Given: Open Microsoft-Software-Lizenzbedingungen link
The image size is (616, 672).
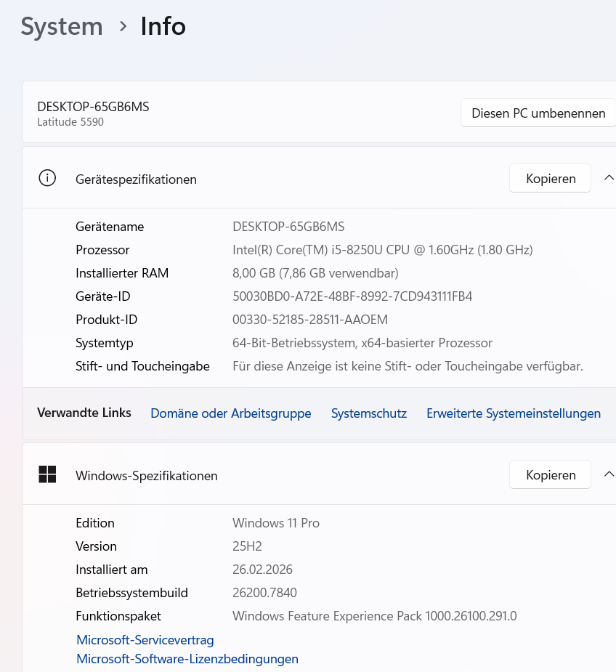Looking at the screenshot, I should pos(187,659).
